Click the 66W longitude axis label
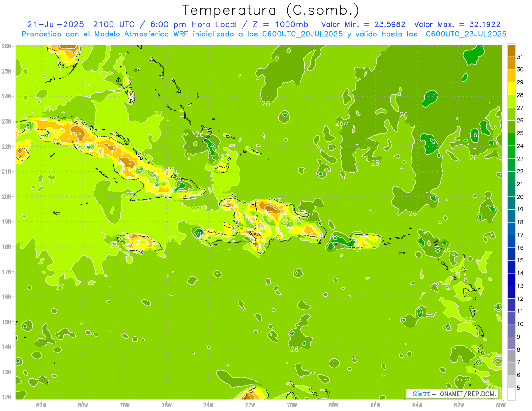 [376, 405]
